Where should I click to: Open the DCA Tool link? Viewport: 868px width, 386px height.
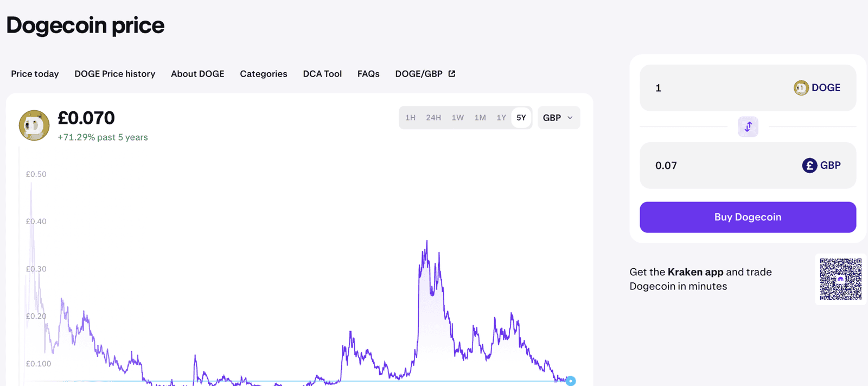point(322,73)
